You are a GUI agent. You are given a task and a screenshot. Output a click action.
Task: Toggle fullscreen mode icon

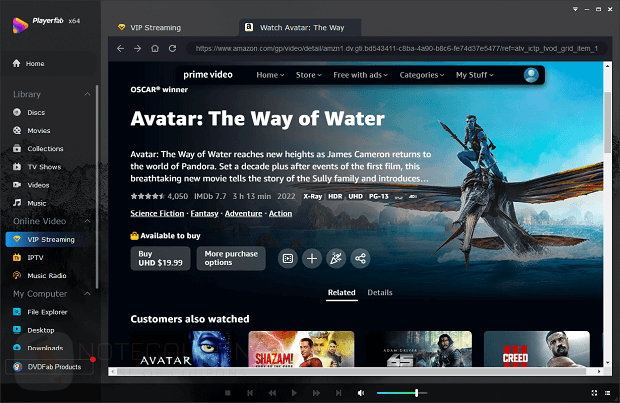point(594,393)
